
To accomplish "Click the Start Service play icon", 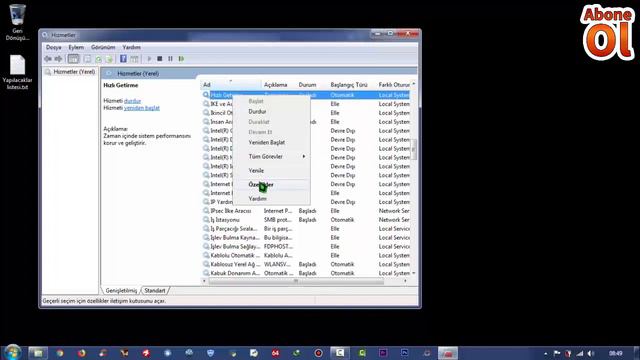I will pos(149,59).
